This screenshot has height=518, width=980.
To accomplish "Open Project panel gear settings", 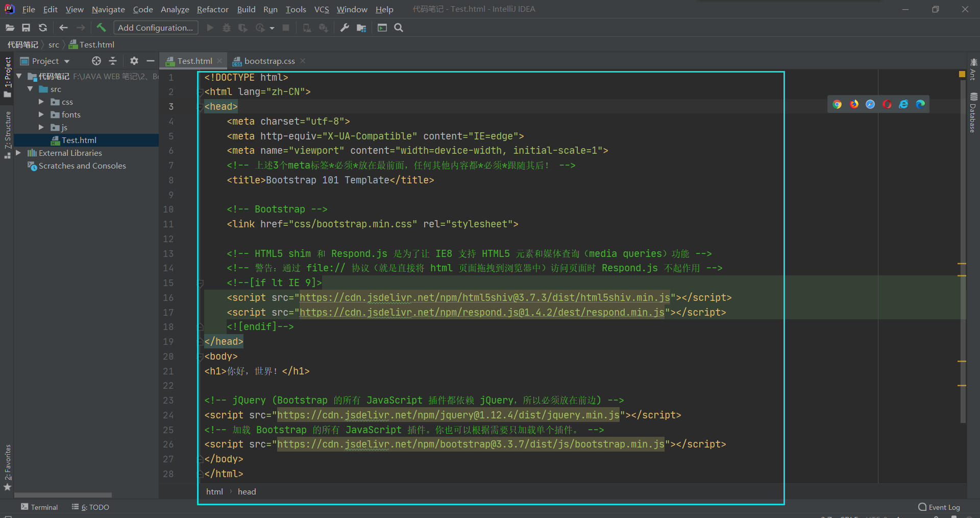I will [x=134, y=61].
